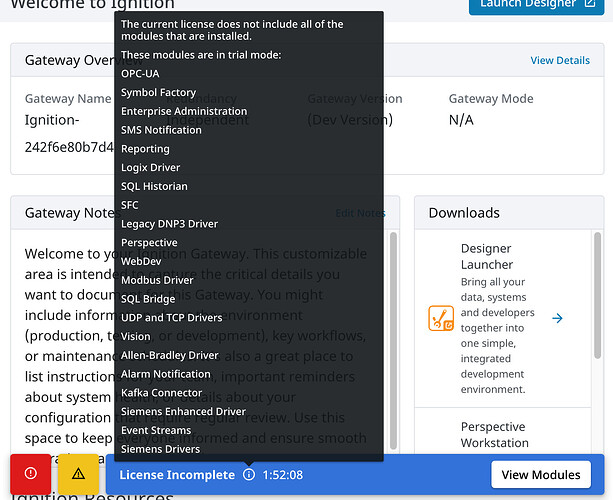Click Legacy DNP3 Driver entry
This screenshot has width=613, height=500.
coord(170,224)
